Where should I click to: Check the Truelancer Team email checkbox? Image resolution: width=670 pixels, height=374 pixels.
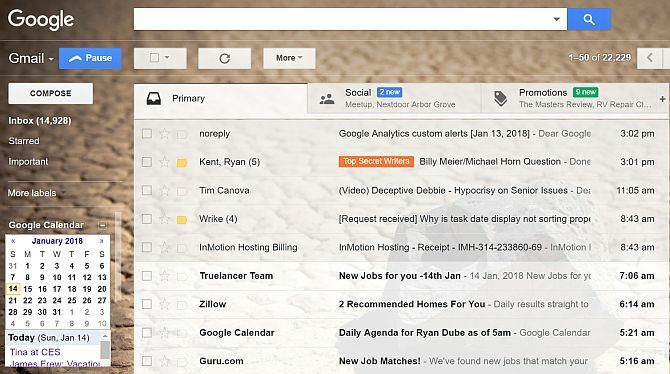(147, 276)
